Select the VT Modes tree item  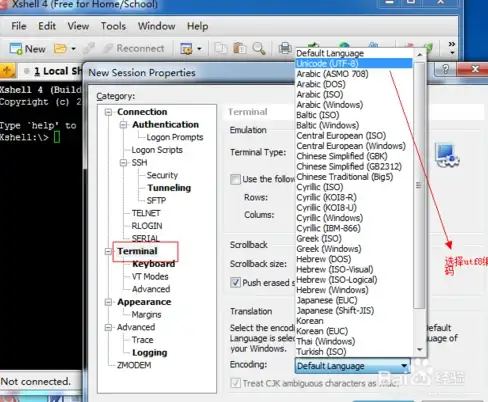[x=150, y=277]
